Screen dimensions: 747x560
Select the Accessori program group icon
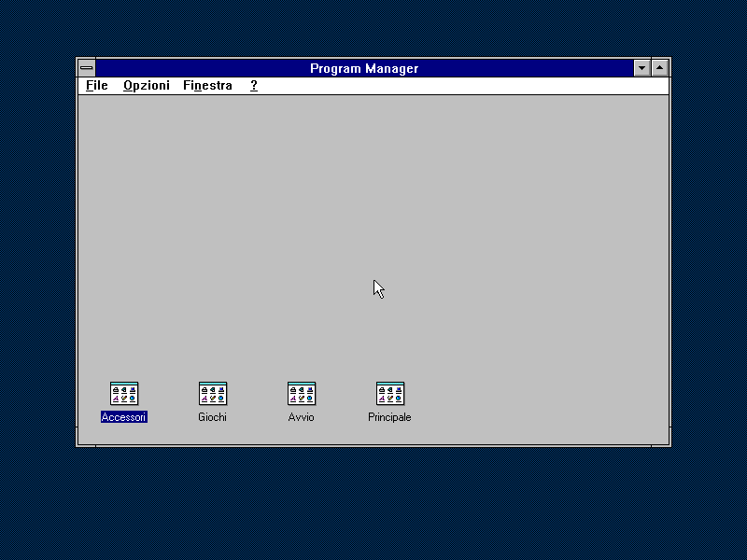tap(124, 393)
